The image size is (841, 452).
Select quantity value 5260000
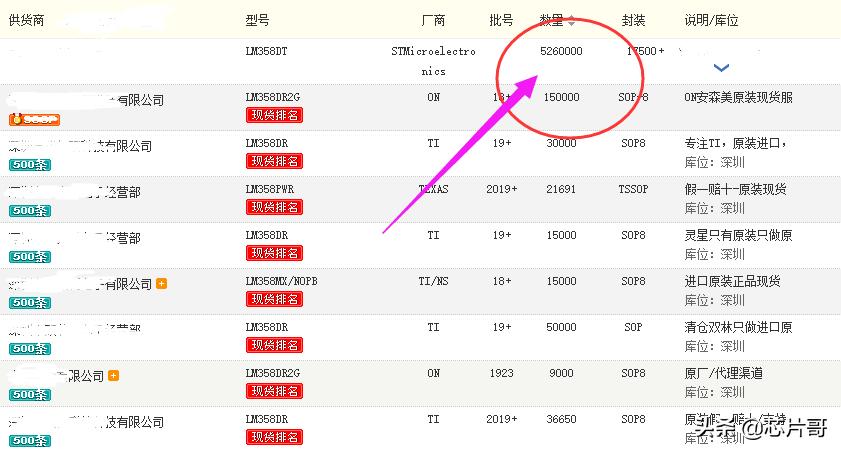pyautogui.click(x=561, y=51)
